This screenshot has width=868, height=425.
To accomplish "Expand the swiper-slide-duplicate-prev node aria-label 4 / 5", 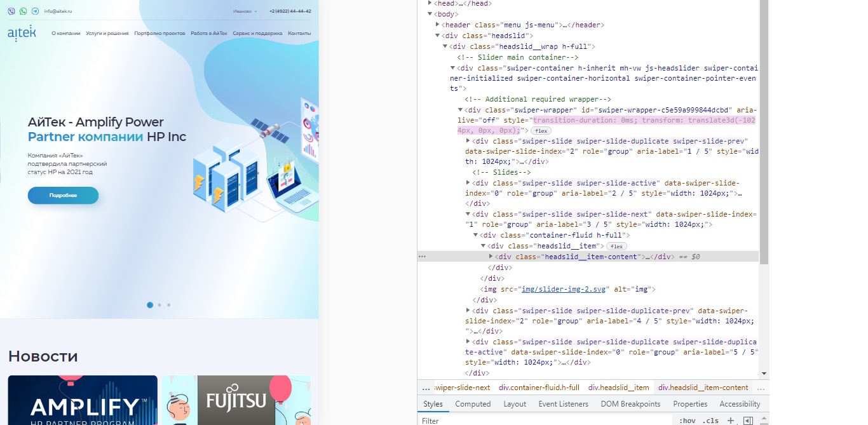I will pyautogui.click(x=468, y=311).
